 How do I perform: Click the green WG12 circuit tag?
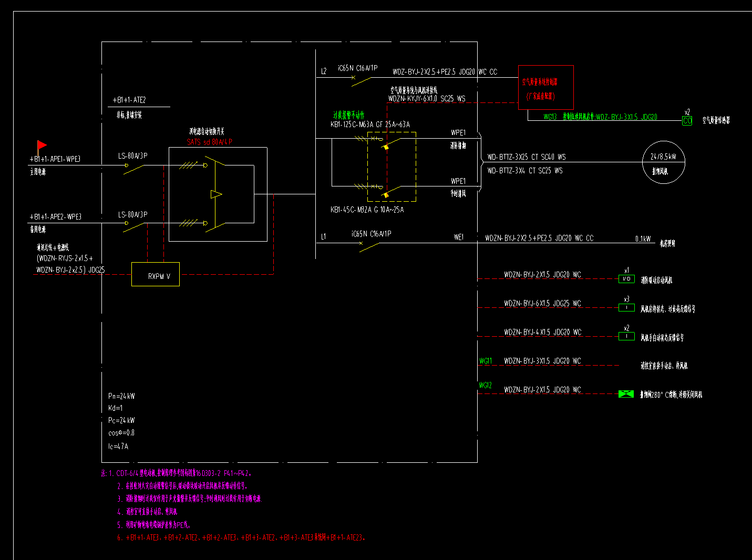point(485,386)
